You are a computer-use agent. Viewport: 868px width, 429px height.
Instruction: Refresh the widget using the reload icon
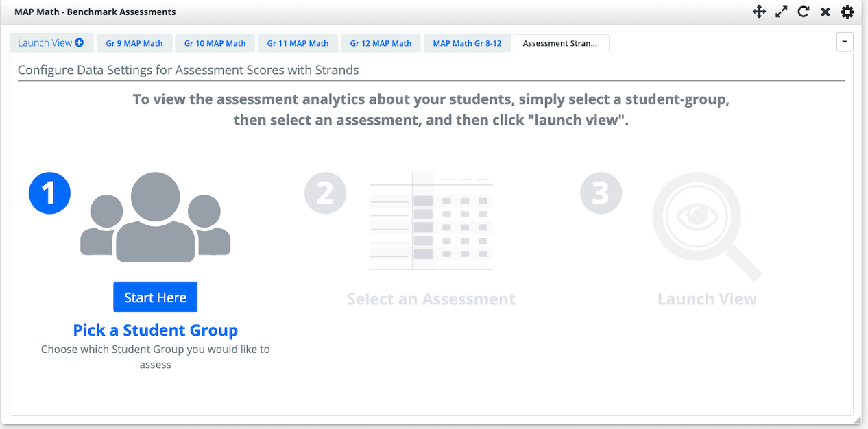tap(803, 12)
